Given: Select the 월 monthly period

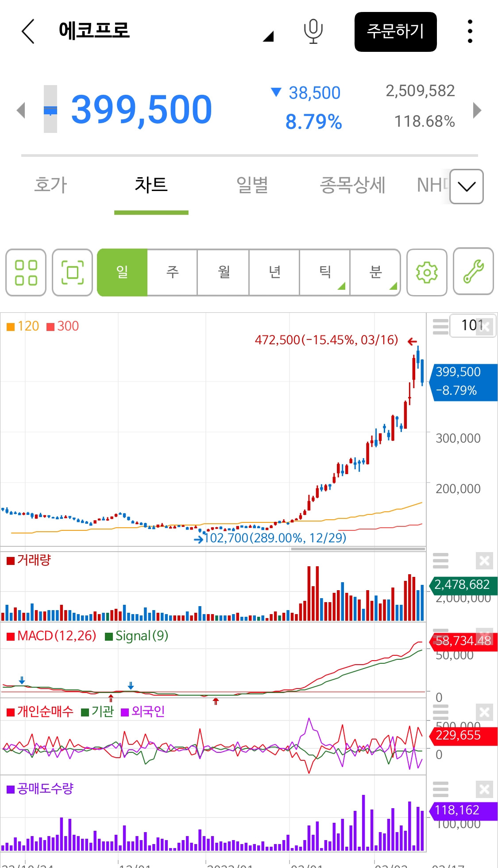Looking at the screenshot, I should (x=223, y=272).
